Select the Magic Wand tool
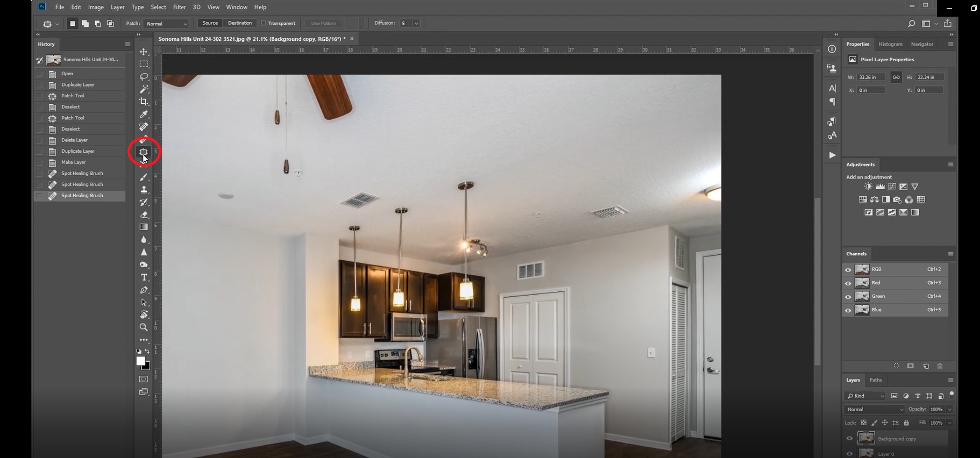The image size is (980, 458). click(144, 89)
